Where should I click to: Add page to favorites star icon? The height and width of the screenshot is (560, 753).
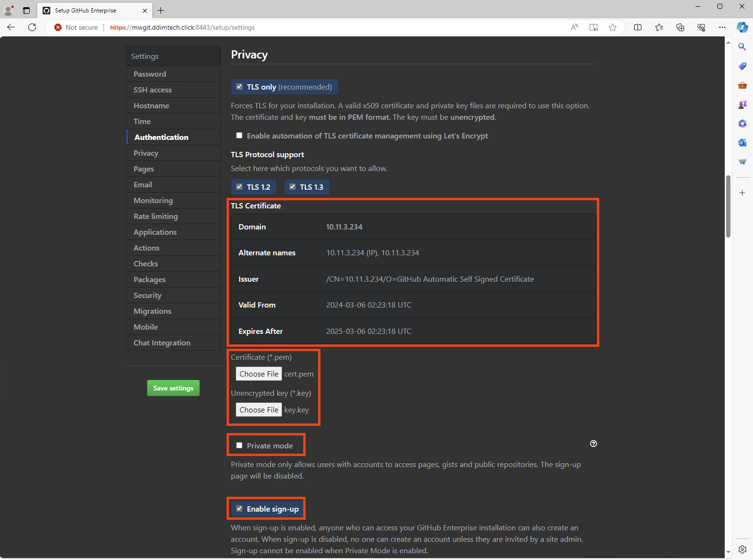click(x=613, y=27)
